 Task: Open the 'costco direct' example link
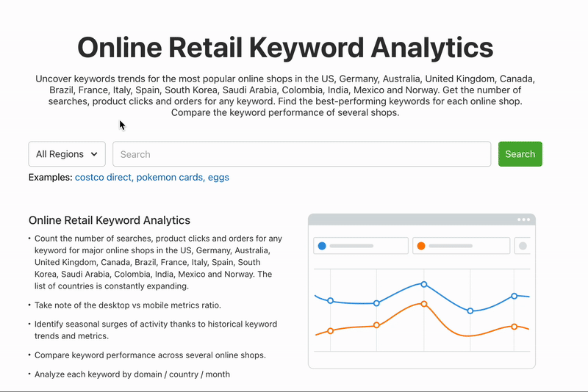[x=104, y=178]
